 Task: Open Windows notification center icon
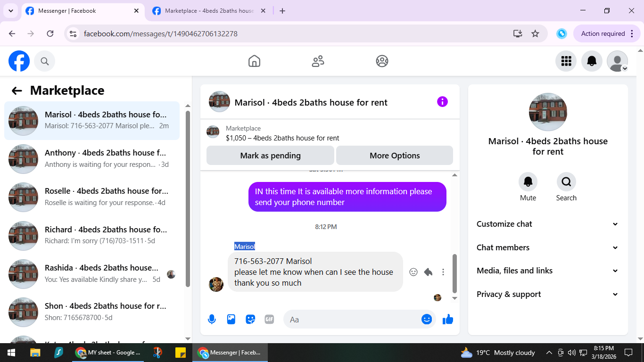[628, 353]
